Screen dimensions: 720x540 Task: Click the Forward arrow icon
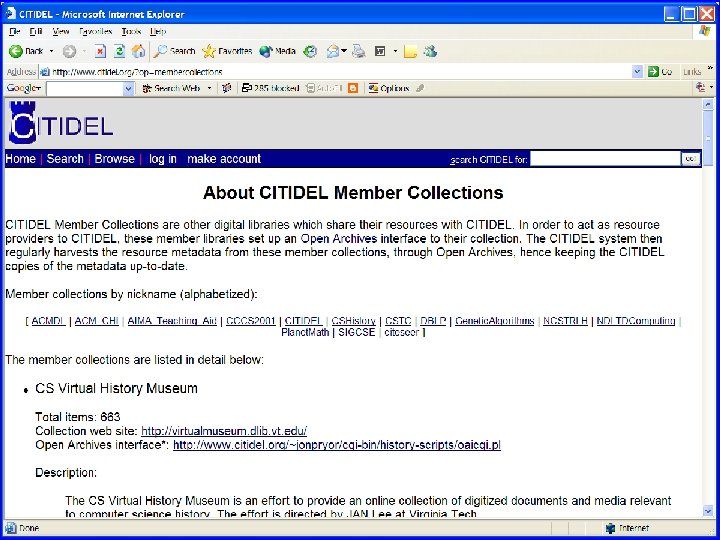69,51
